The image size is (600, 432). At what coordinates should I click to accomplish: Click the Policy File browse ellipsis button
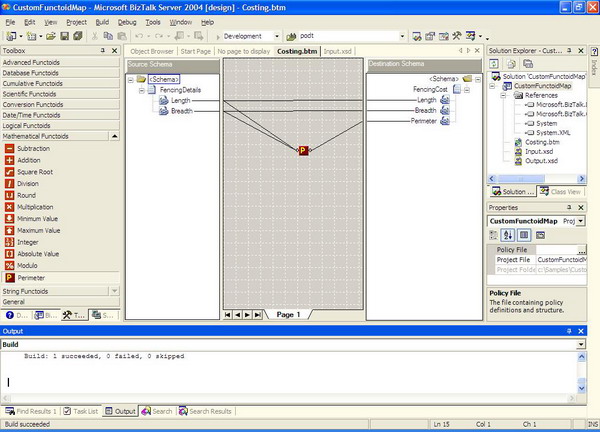(582, 250)
